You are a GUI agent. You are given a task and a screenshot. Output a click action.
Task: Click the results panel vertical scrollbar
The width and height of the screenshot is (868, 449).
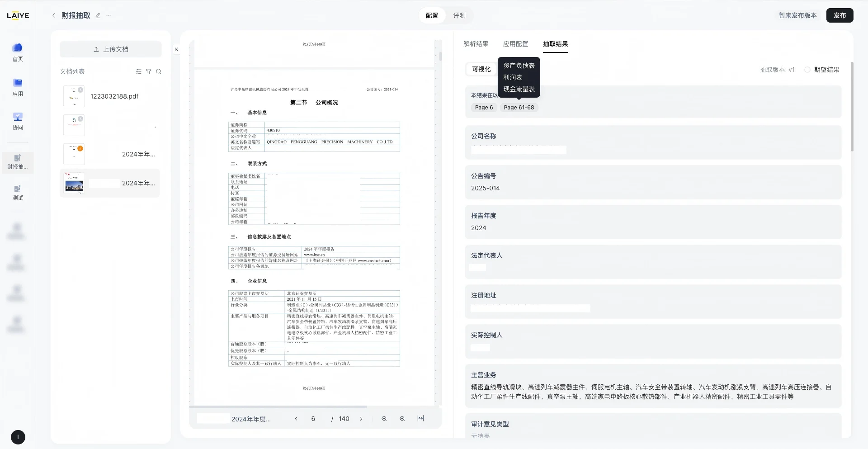tap(852, 106)
